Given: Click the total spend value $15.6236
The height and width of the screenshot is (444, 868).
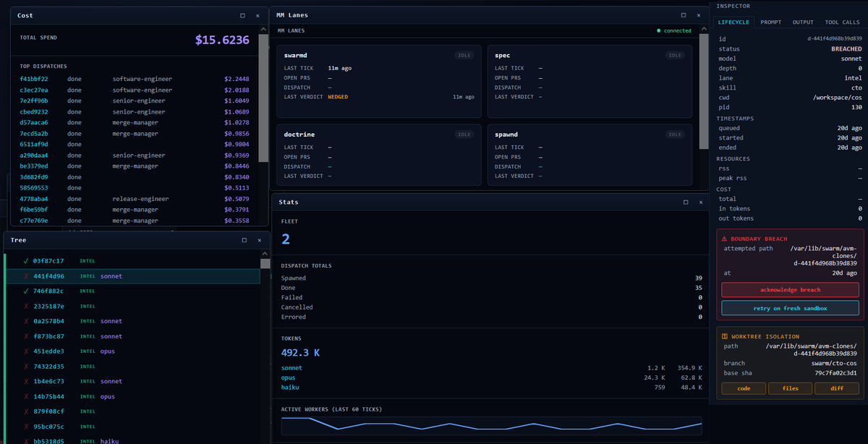Looking at the screenshot, I should click(x=222, y=40).
